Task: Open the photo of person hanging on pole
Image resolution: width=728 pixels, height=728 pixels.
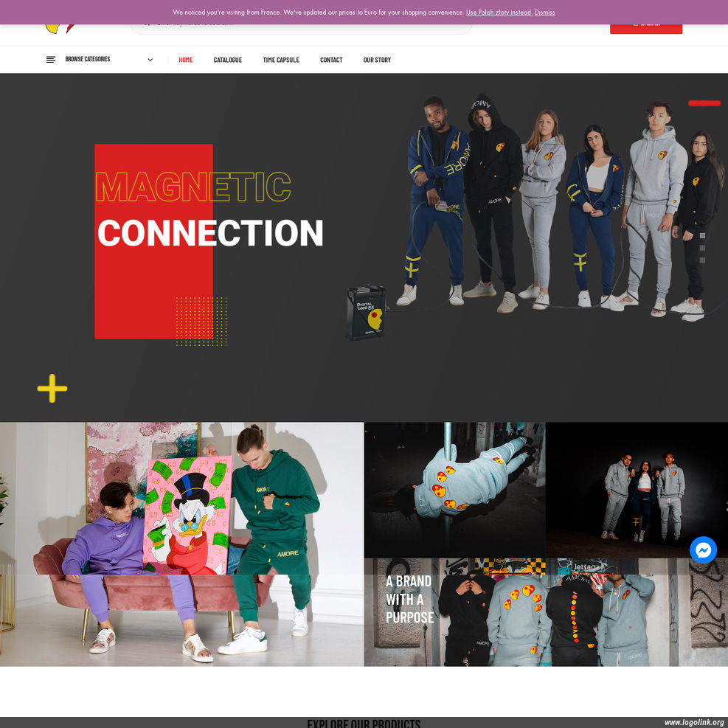Action: click(x=454, y=490)
